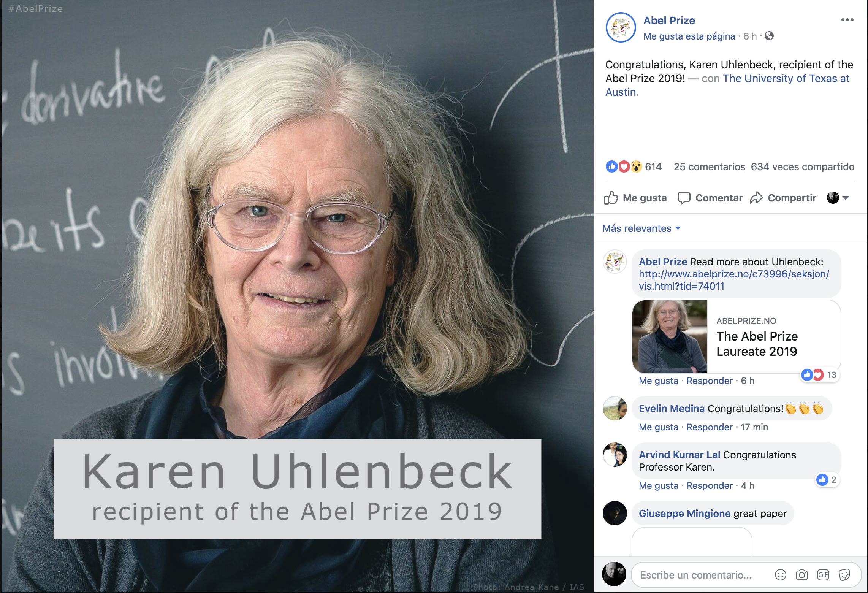Click Comentar to write a comment
This screenshot has width=868, height=593.
point(710,198)
